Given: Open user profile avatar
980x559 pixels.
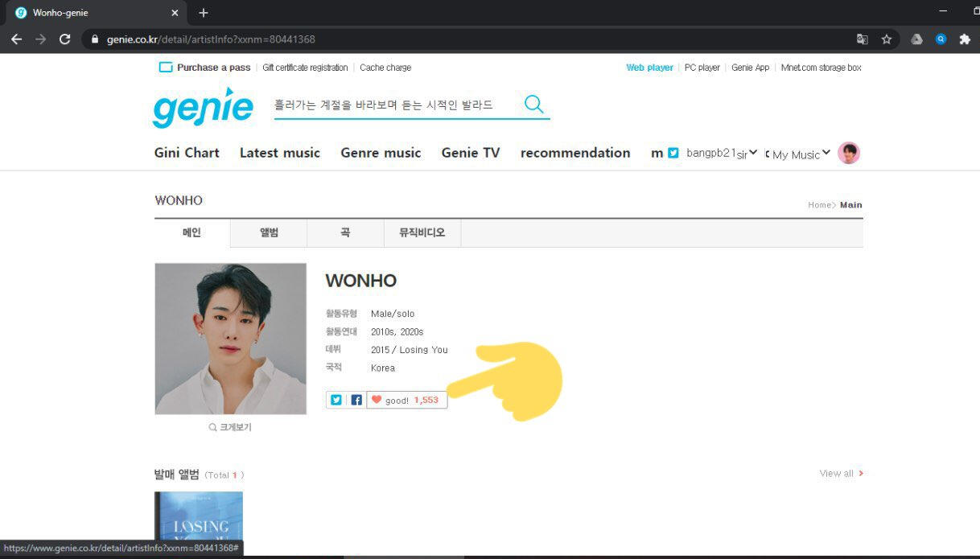Looking at the screenshot, I should 849,153.
